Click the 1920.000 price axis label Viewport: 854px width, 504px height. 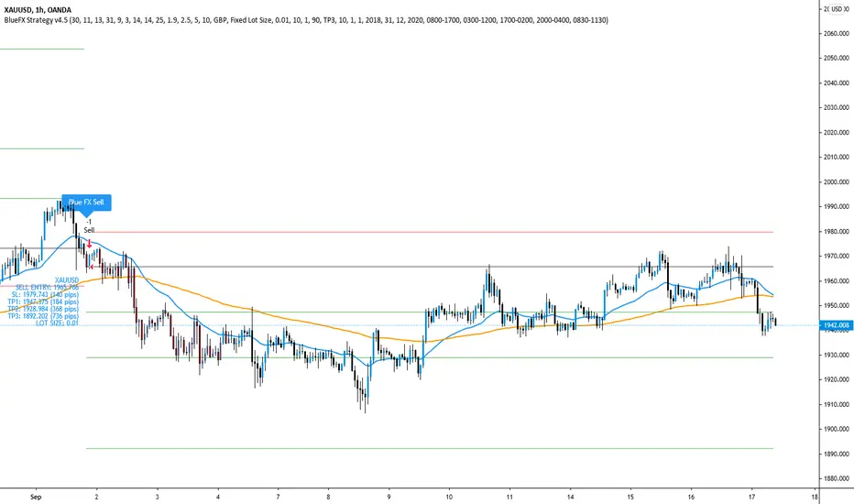coord(837,379)
